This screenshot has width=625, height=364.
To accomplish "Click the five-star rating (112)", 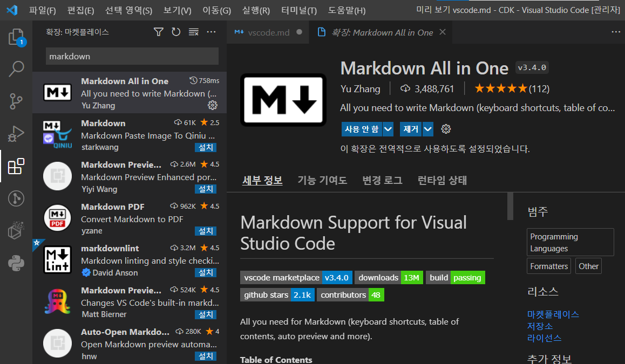I will [x=512, y=89].
